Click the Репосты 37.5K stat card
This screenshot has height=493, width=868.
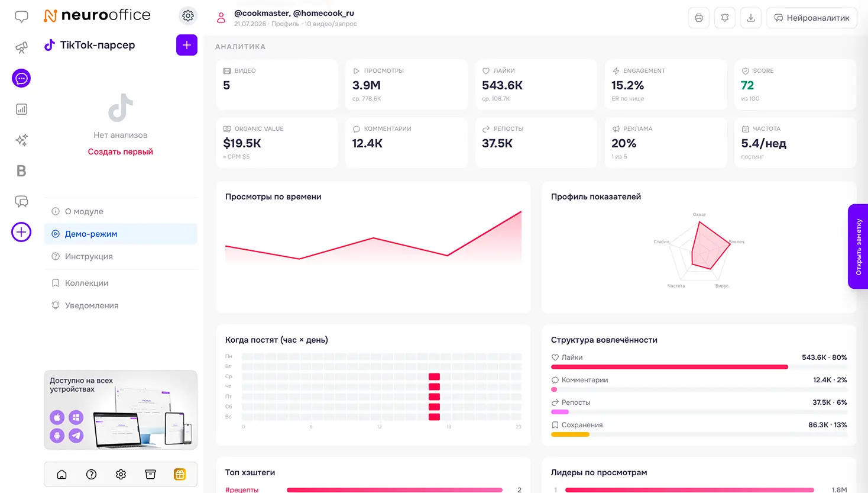(536, 142)
